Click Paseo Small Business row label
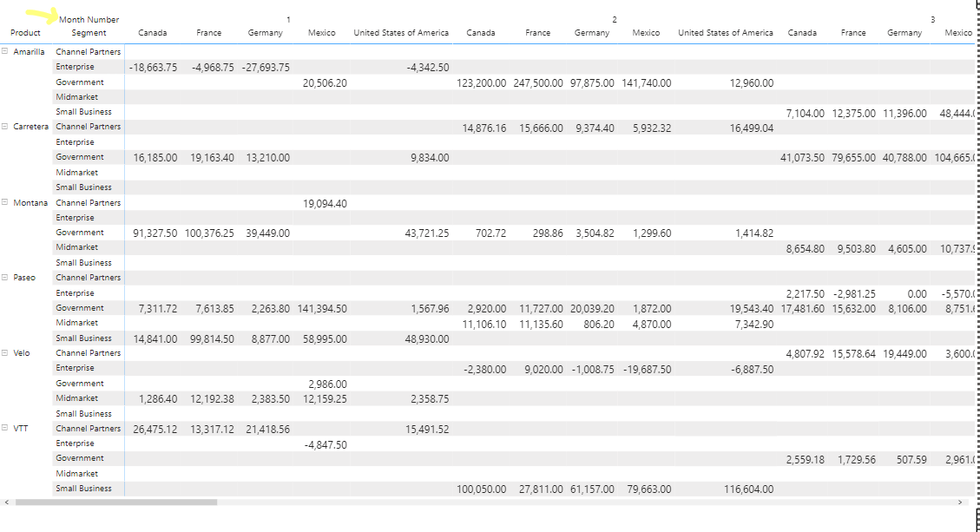Viewport: 980px width, 532px height. [83, 338]
